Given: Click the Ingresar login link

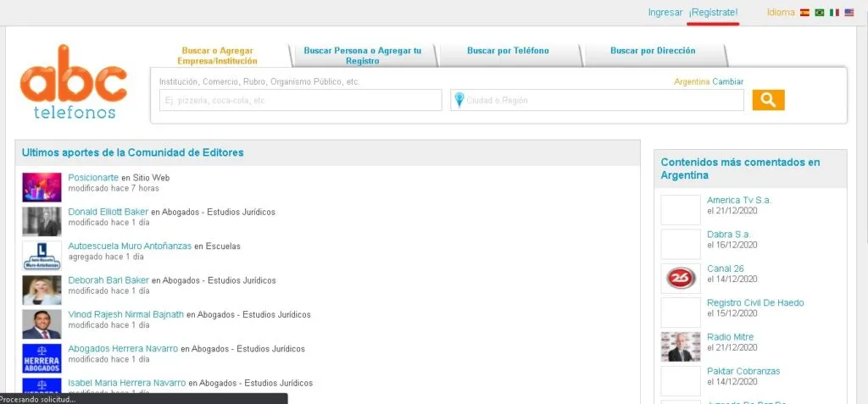Looking at the screenshot, I should point(665,13).
